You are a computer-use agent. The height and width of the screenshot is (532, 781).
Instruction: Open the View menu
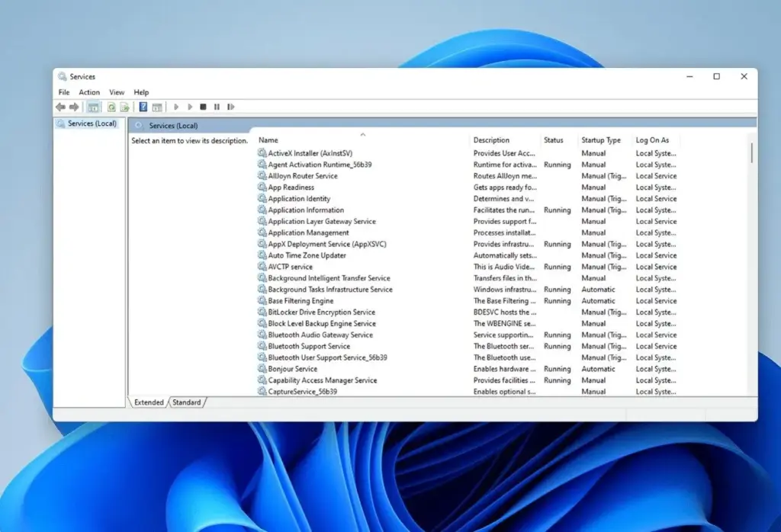[x=117, y=92]
